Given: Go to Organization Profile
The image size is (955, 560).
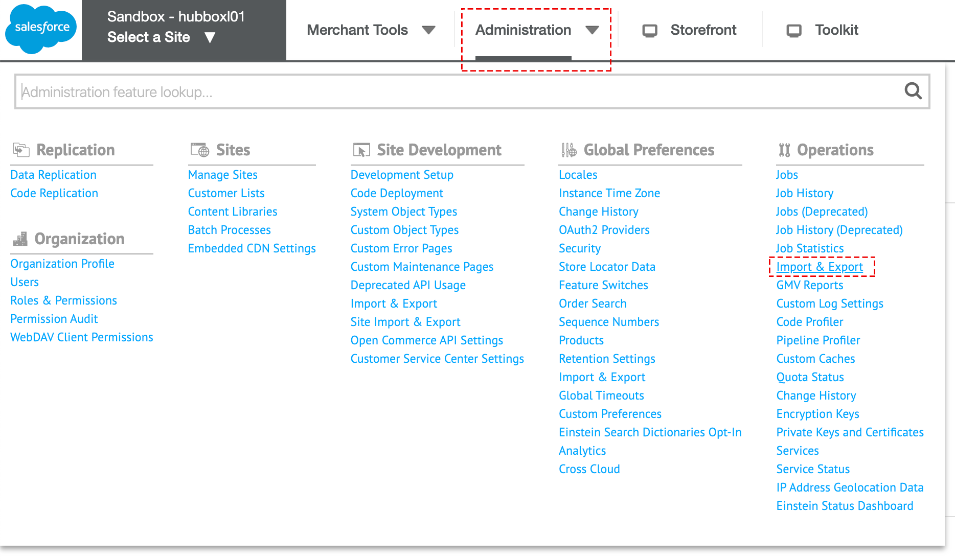Looking at the screenshot, I should [62, 264].
